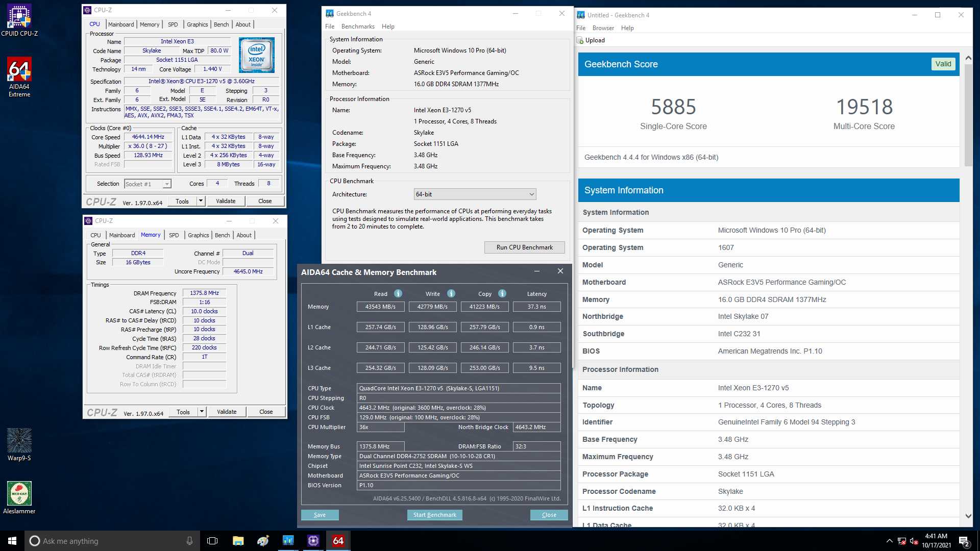Image resolution: width=980 pixels, height=551 pixels.
Task: Click the Core Voltage value 1.440 V
Action: [x=212, y=69]
